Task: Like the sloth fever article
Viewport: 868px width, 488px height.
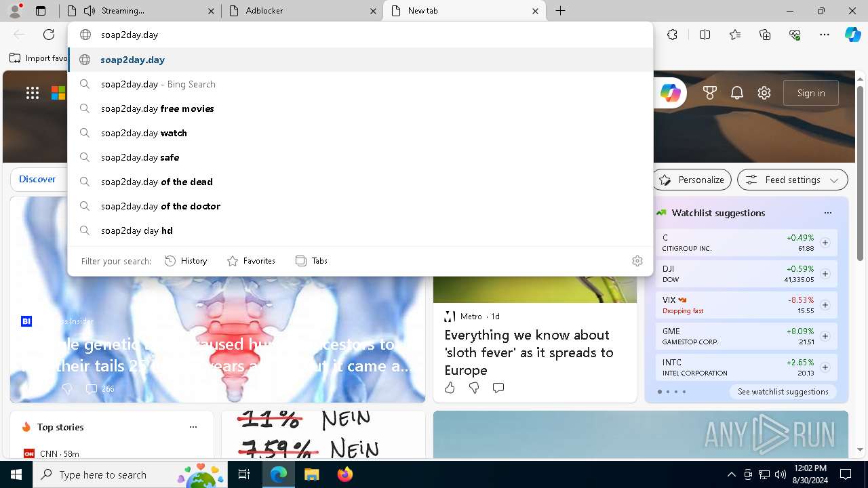Action: [x=450, y=388]
